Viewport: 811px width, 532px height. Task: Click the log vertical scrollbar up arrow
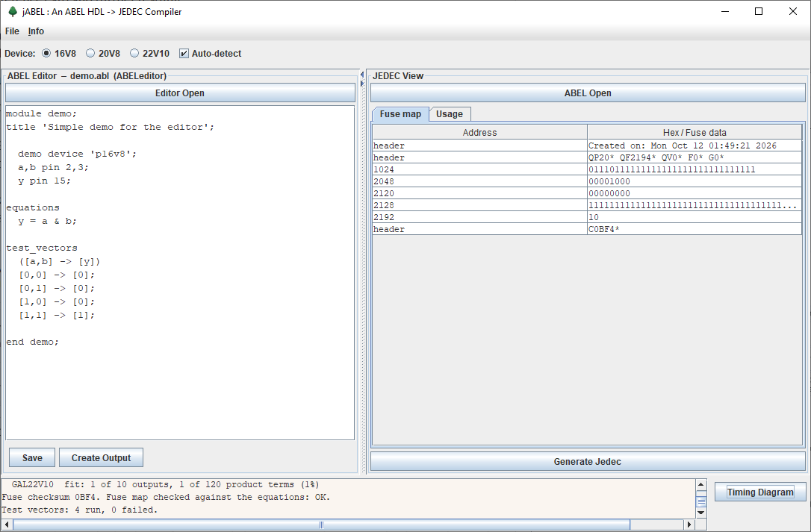pos(701,484)
